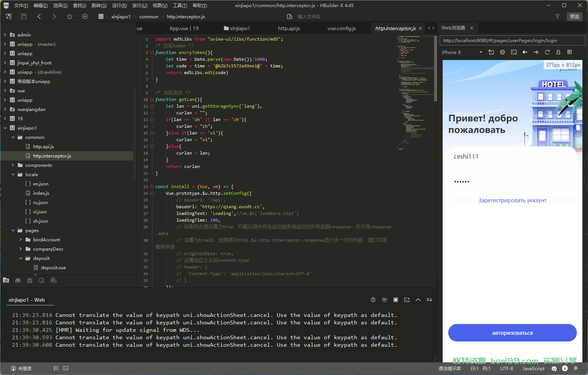Open the iPhone X device dropdown
Viewport: 588px width, 375px height.
(462, 52)
